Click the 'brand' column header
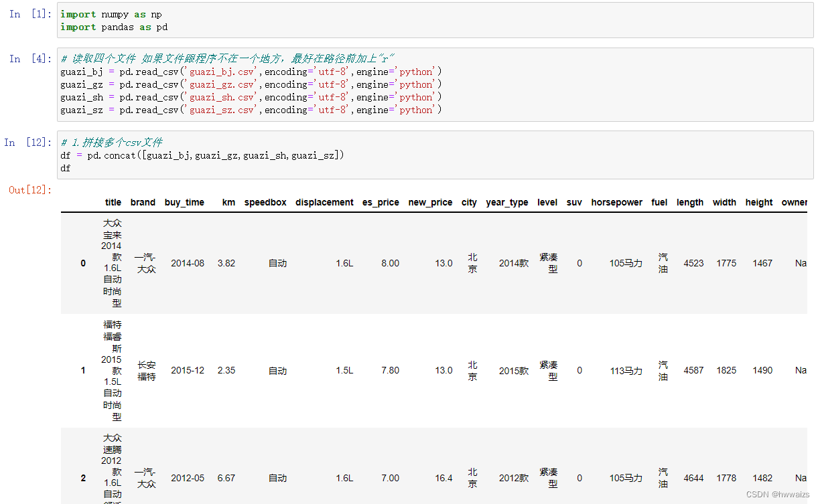Viewport: 820px width, 504px height. (x=143, y=202)
